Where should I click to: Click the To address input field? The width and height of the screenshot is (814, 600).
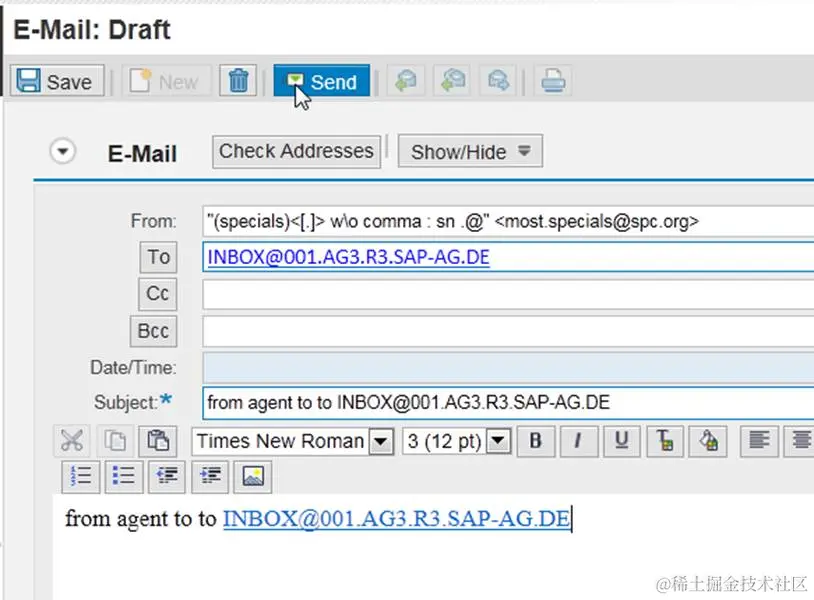click(x=508, y=257)
